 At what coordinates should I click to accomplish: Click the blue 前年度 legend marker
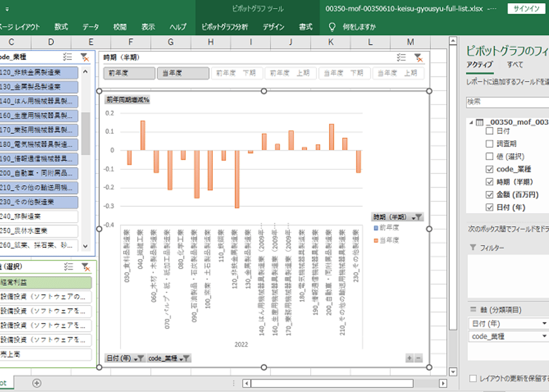point(376,228)
